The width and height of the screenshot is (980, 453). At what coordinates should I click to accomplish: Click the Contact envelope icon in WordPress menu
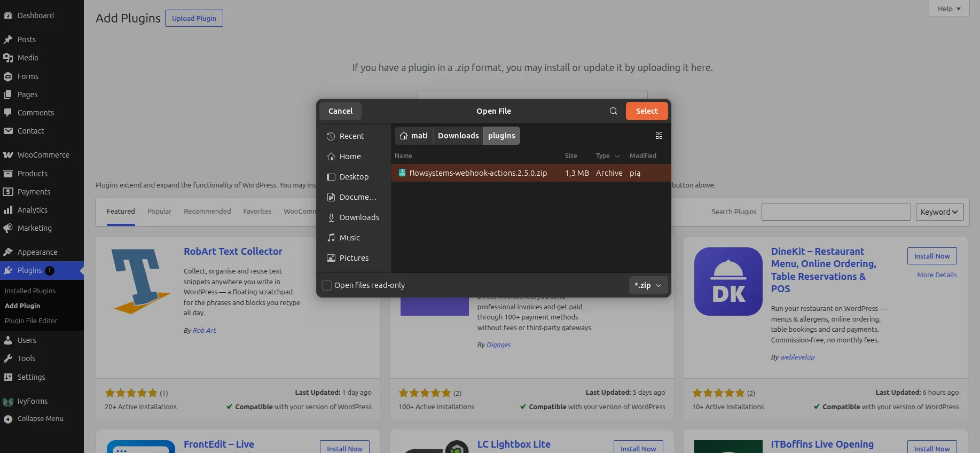tap(8, 131)
